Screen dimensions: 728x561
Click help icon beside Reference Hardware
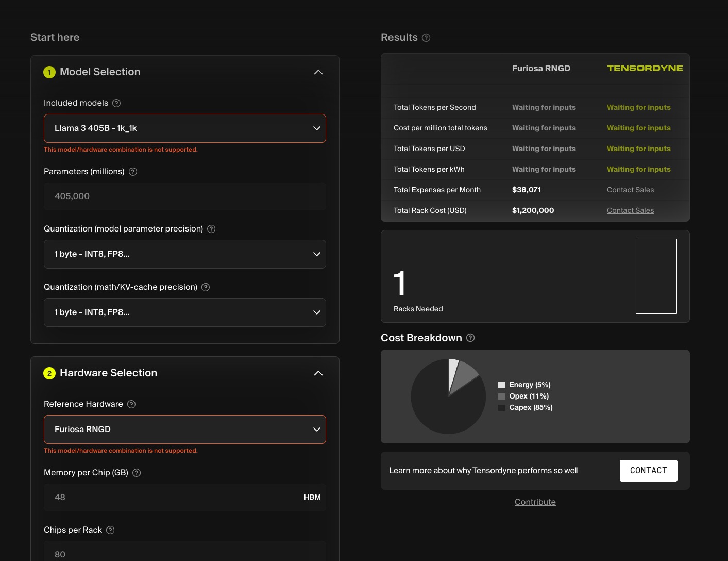click(131, 404)
